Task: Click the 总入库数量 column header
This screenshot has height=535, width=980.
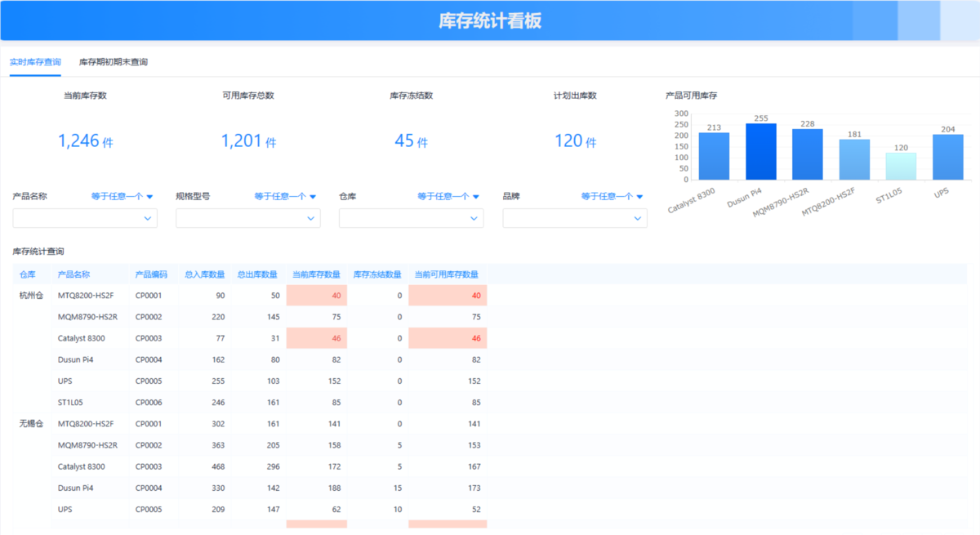Action: pos(204,274)
